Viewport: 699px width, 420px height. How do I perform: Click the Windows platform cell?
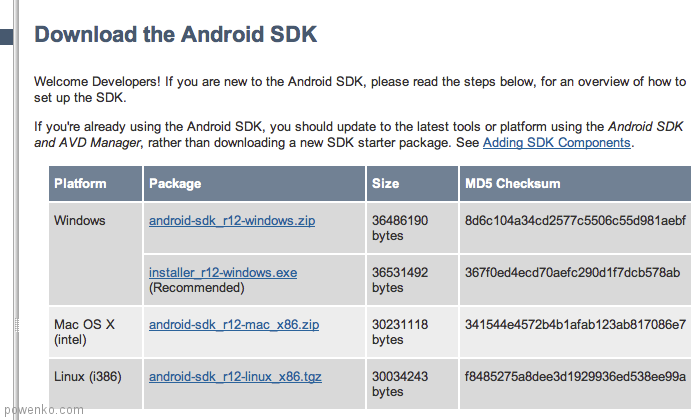tap(95, 254)
